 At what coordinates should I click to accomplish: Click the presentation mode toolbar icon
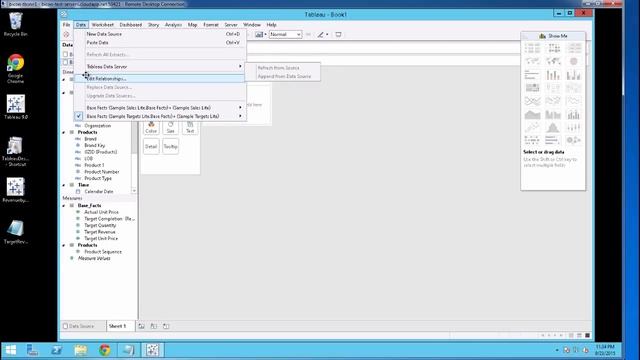pos(338,35)
